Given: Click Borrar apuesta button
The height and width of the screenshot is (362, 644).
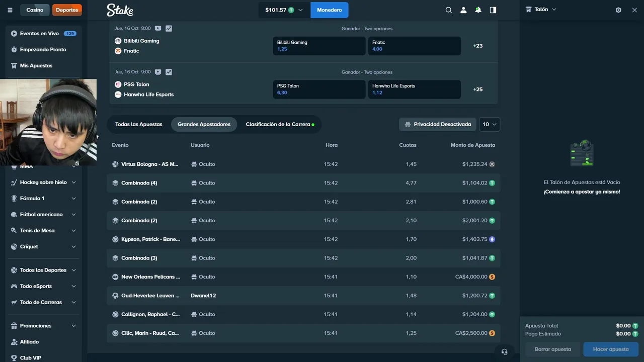Looking at the screenshot, I should click(553, 349).
